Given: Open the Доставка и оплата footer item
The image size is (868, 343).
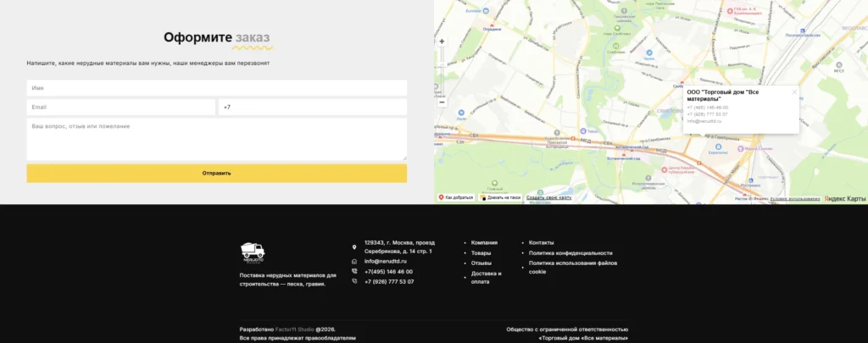Looking at the screenshot, I should tap(486, 278).
